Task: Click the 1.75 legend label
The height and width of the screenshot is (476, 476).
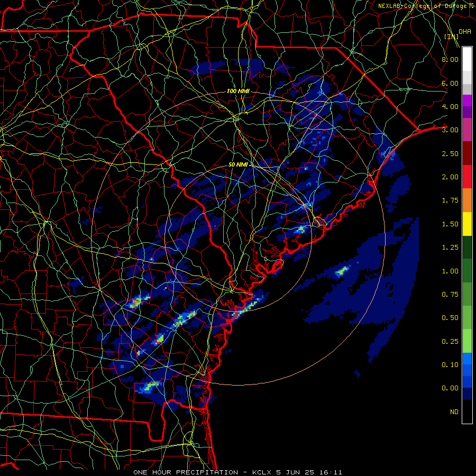Action: coord(450,200)
